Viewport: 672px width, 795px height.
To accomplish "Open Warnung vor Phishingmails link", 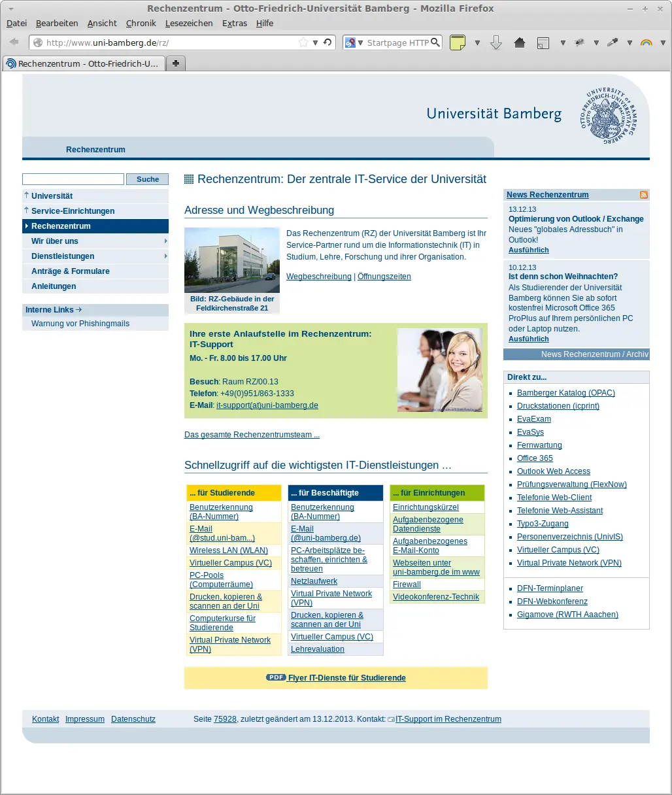I will (80, 324).
